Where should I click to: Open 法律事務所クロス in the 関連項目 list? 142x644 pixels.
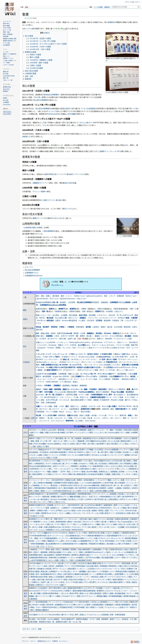(32, 273)
